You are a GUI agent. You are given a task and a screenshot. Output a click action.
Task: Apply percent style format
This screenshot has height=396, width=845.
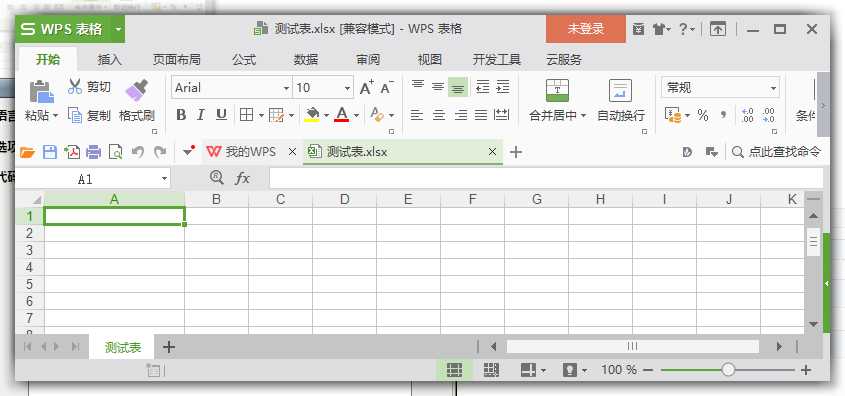(703, 115)
